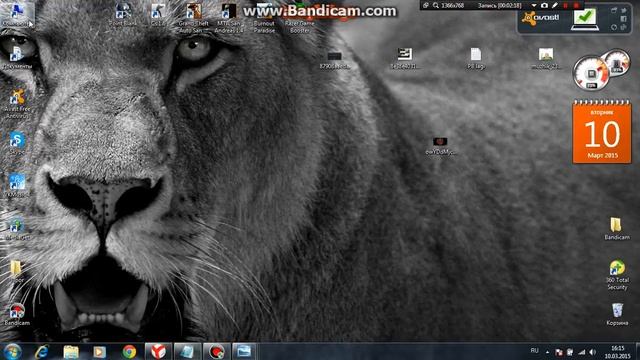Select the blue shortcut icon below Skype
Viewport: 640px width, 360px height.
[x=17, y=185]
